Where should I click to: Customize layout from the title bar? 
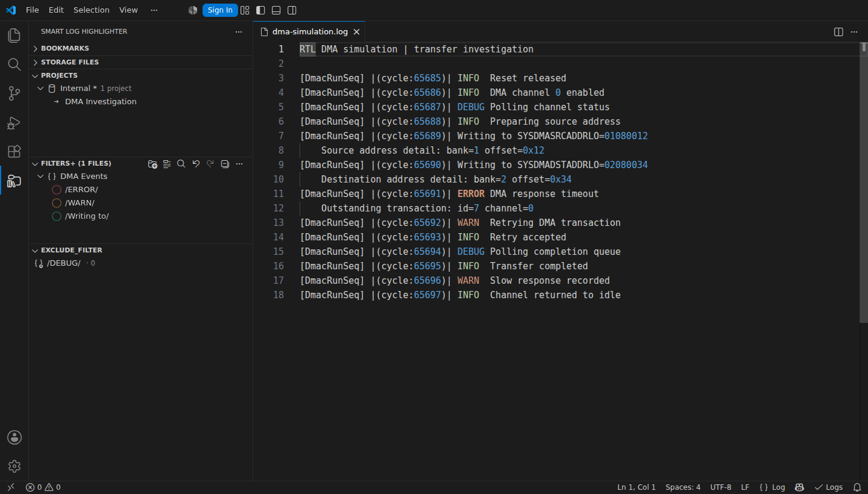(245, 10)
